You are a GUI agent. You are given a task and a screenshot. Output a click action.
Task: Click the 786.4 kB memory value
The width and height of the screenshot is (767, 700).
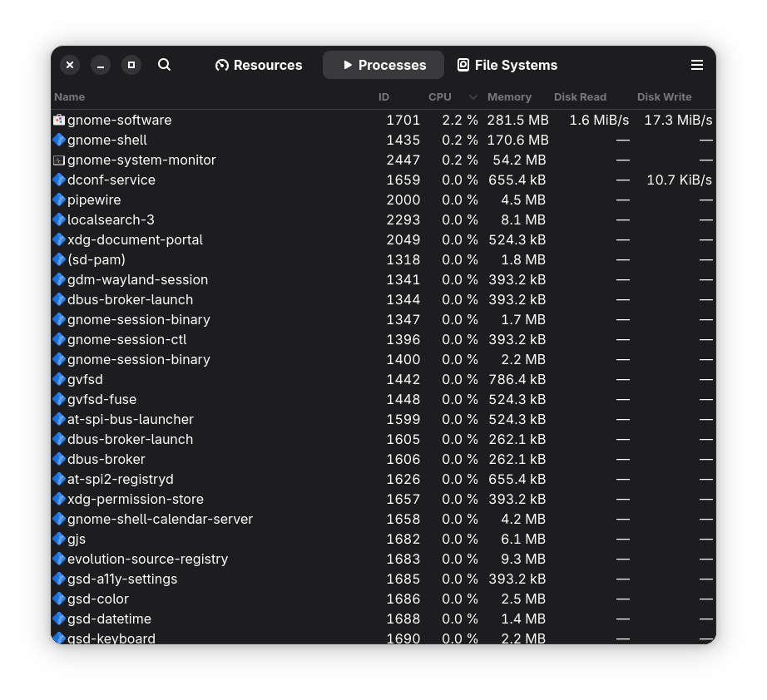pos(517,379)
